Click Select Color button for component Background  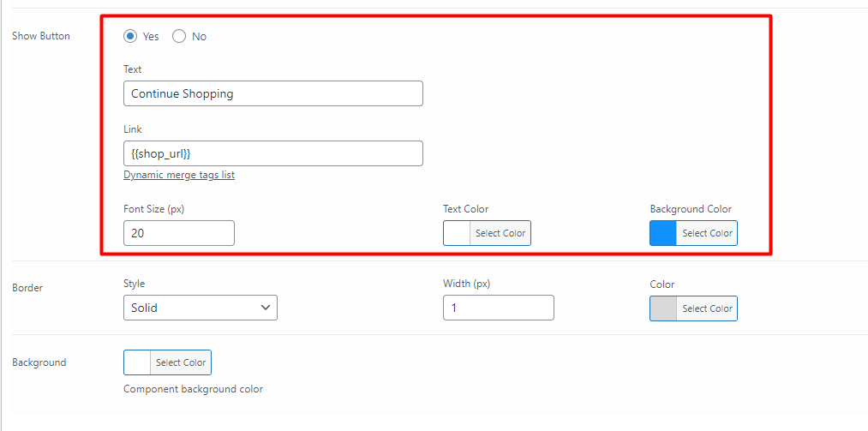181,362
